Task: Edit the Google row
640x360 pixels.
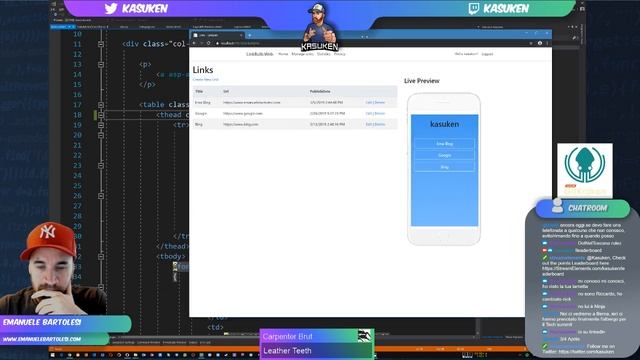Action: pos(369,113)
